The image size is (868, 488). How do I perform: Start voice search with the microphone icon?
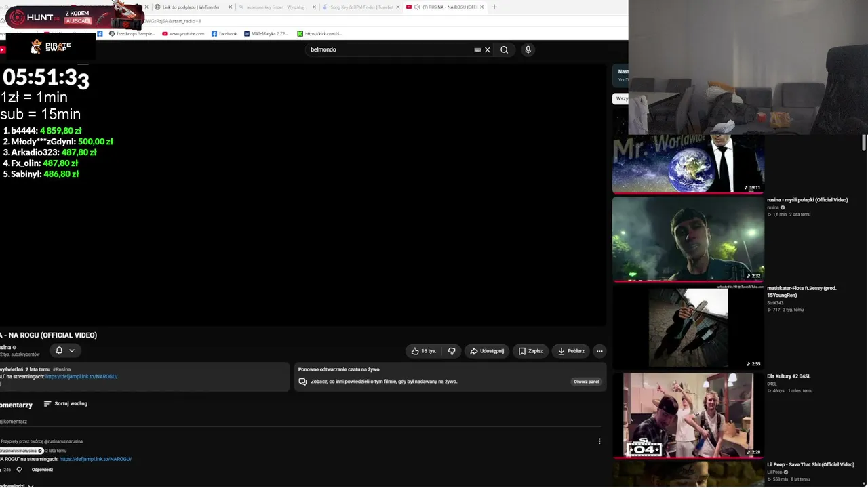528,49
